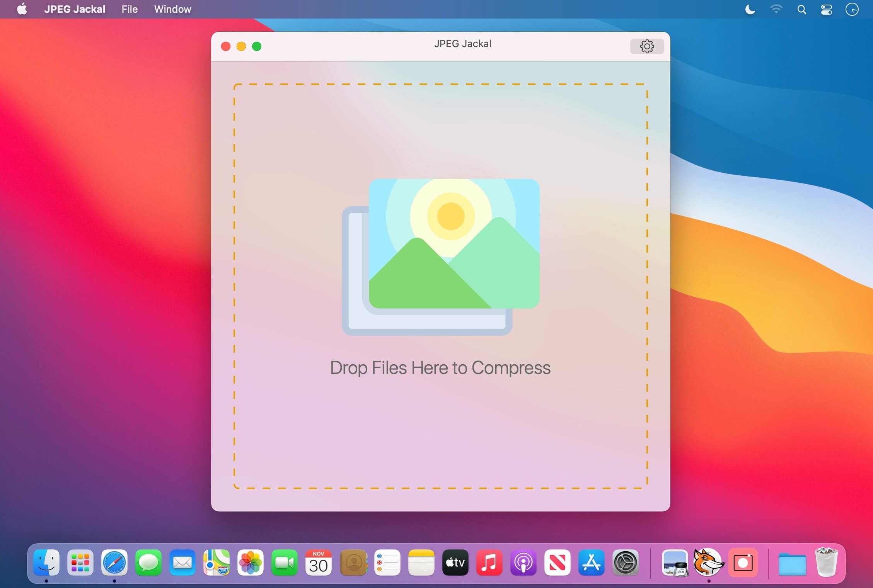873x588 pixels.
Task: Click the Wi-Fi status icon
Action: coord(776,9)
